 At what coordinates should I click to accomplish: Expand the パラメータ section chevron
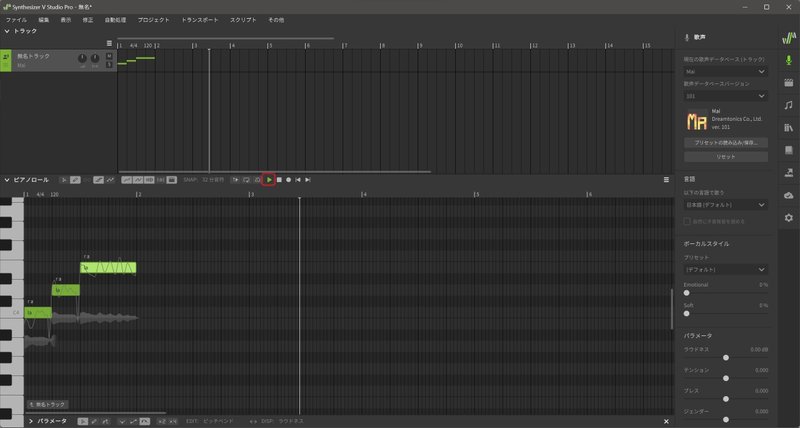coord(31,421)
